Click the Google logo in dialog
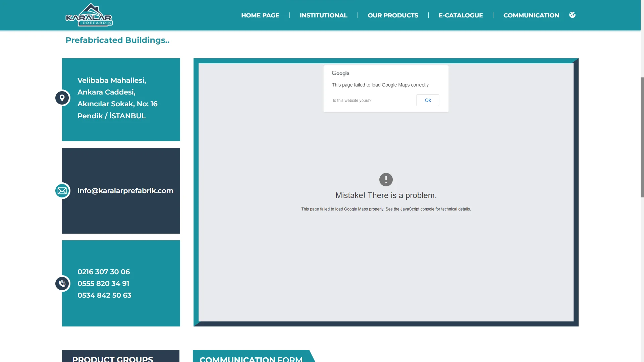644x362 pixels. coord(340,73)
